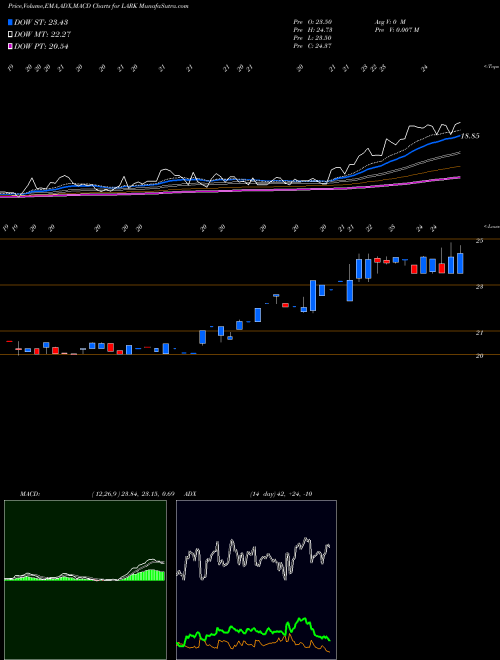
Task: Click the blue DOW ST legend swatch
Action: pos(10,22)
